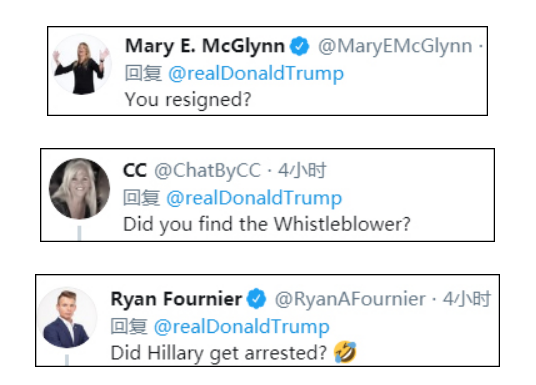This screenshot has width=536, height=385.
Task: Open @realDonaldTrump mention in Ryan's reply
Action: click(242, 327)
